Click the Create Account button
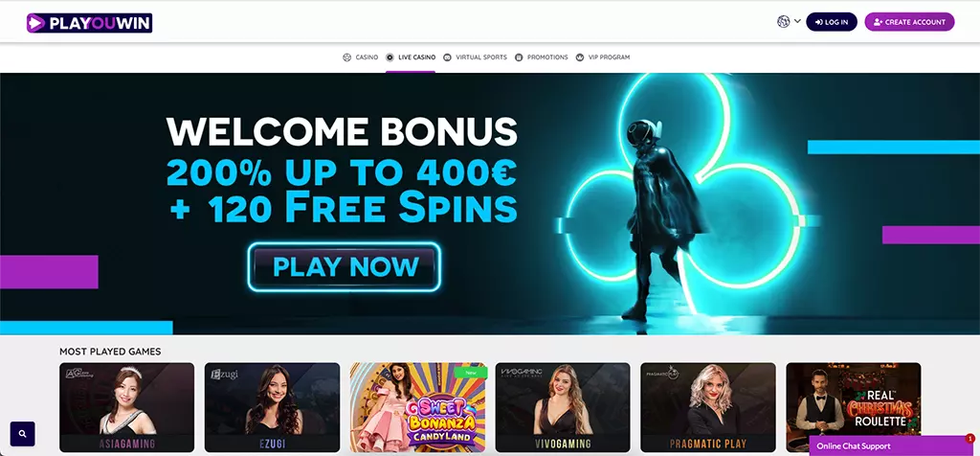The width and height of the screenshot is (980, 456). point(909,22)
